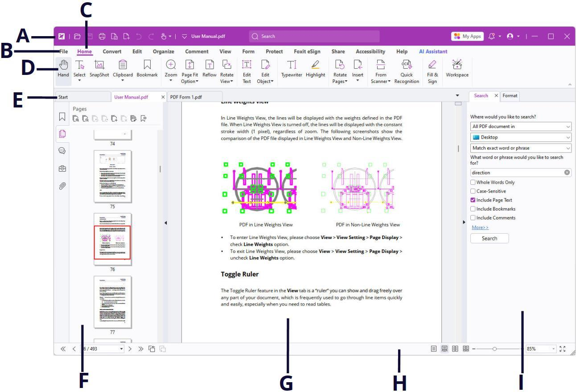Click the Print icon in title bar
Screen dimensions: 576x392
[x=101, y=36]
